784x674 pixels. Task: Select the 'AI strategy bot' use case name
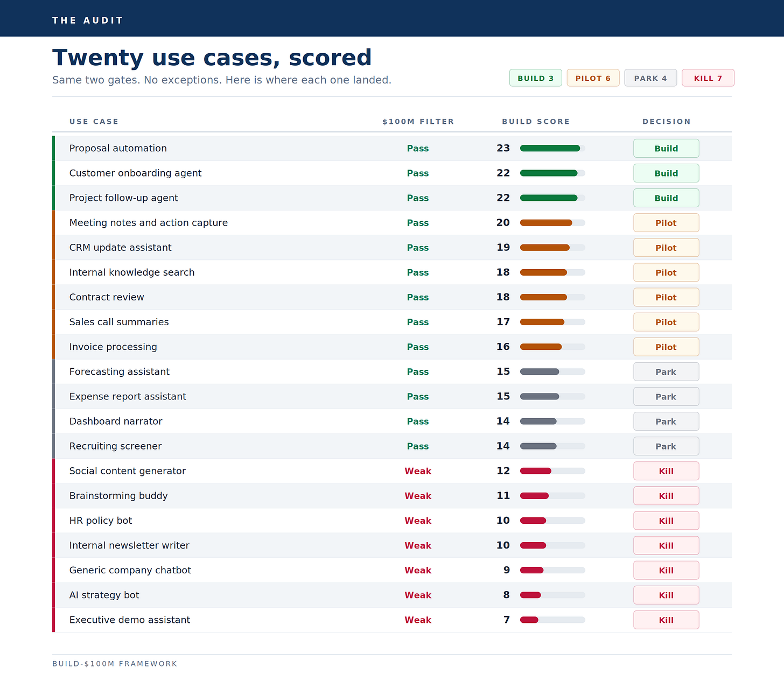tap(104, 595)
